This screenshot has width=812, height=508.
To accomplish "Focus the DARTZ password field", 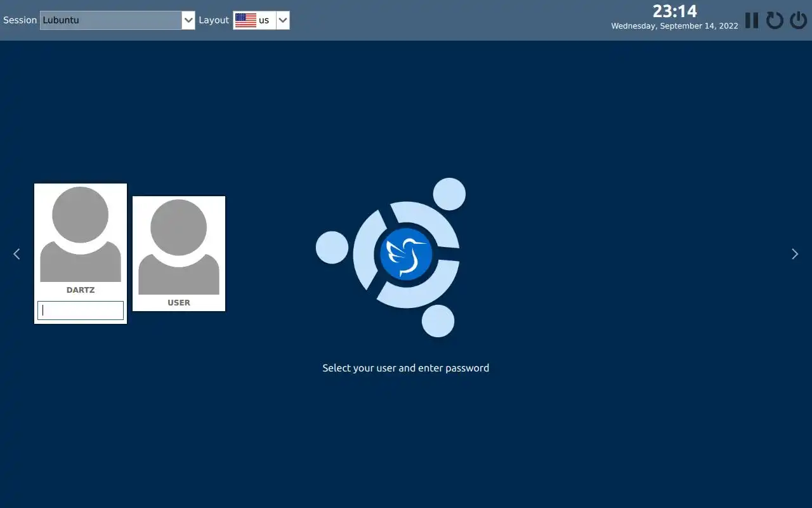I will coord(81,311).
